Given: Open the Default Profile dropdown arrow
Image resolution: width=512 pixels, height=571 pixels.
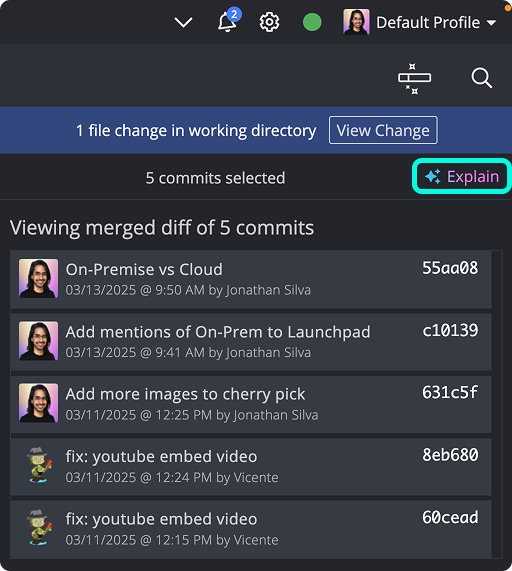Looking at the screenshot, I should coord(491,23).
